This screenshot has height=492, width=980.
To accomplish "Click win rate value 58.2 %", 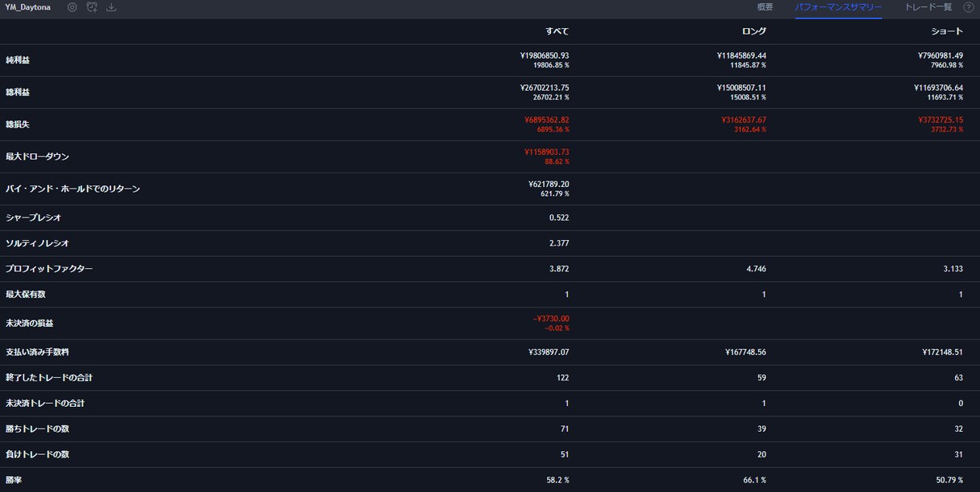I will pos(557,480).
